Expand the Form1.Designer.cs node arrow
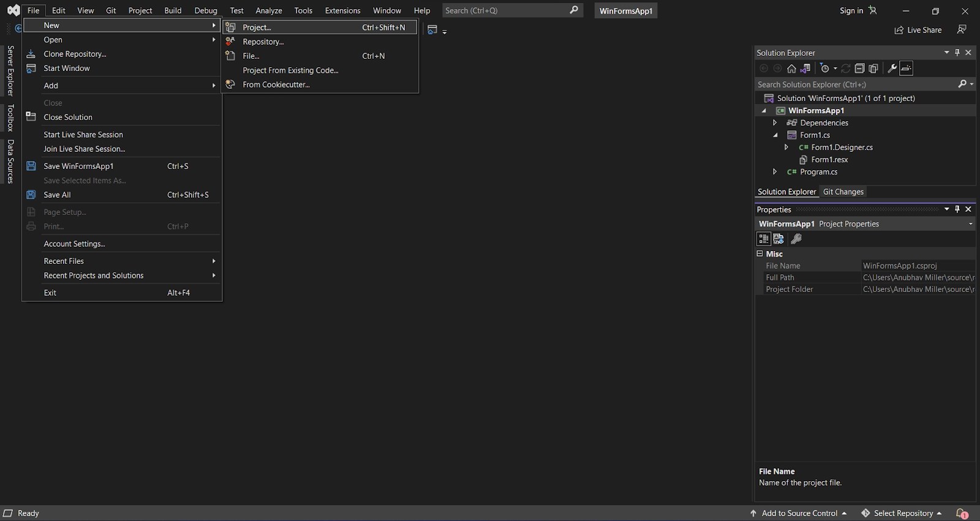The width and height of the screenshot is (980, 521). (x=786, y=147)
